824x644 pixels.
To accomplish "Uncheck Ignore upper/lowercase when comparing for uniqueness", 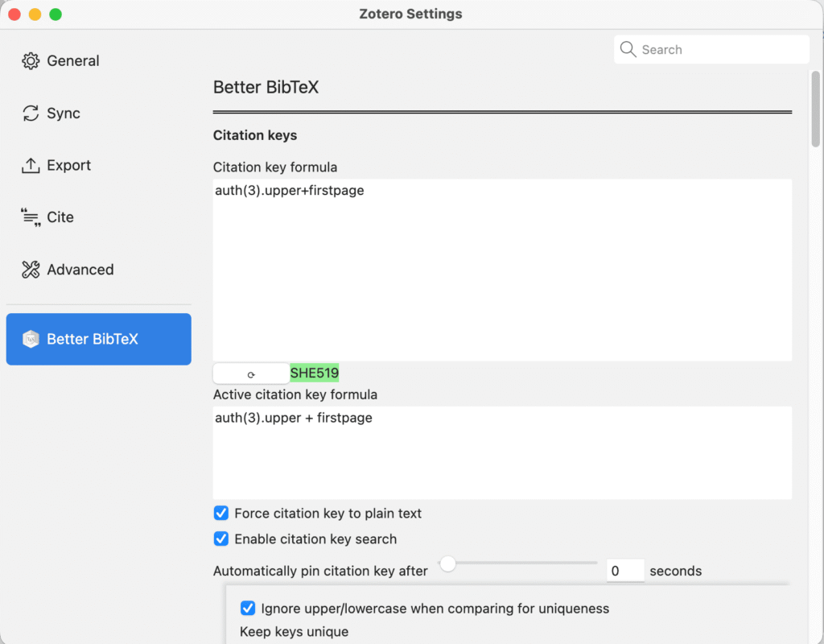I will [248, 608].
